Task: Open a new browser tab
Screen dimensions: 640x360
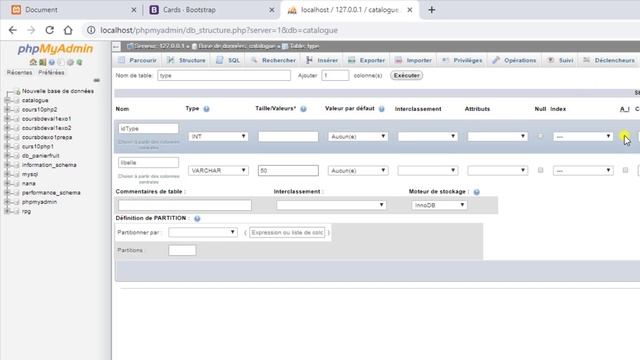Action: click(x=431, y=10)
